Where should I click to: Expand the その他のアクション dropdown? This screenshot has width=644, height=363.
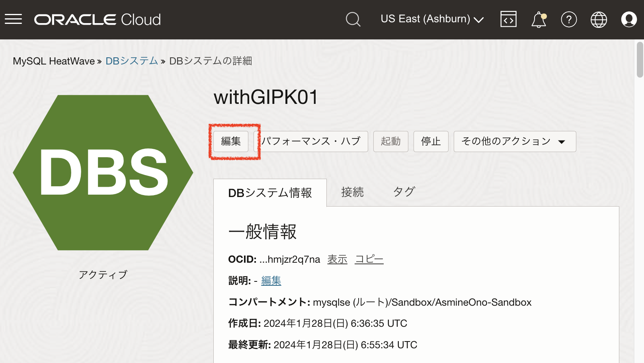(x=515, y=141)
